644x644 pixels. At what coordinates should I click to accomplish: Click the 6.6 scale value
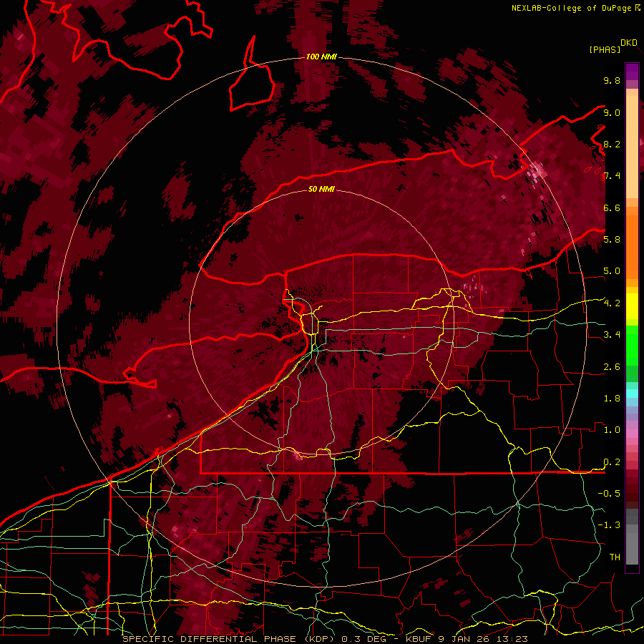pyautogui.click(x=612, y=208)
